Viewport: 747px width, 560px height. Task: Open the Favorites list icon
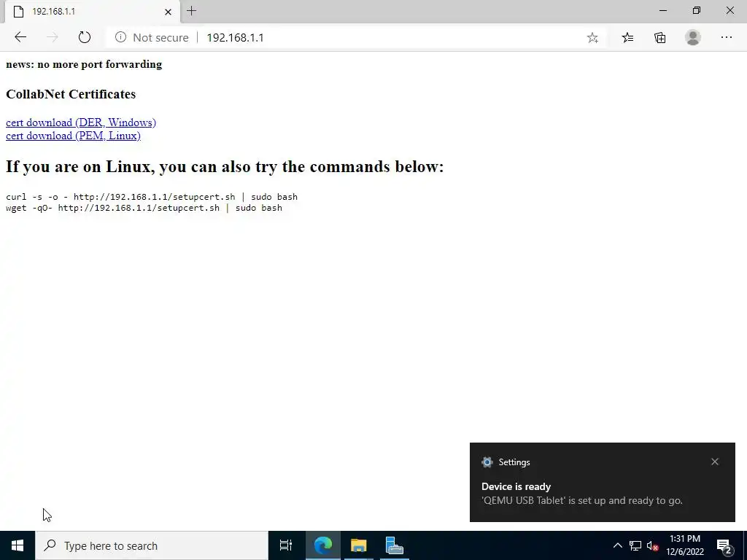[x=627, y=38]
